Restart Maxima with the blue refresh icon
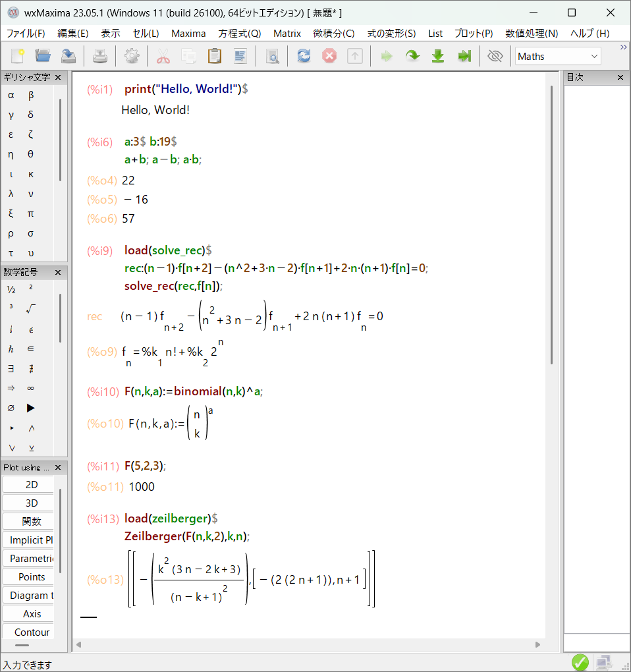631x672 pixels. coord(304,56)
